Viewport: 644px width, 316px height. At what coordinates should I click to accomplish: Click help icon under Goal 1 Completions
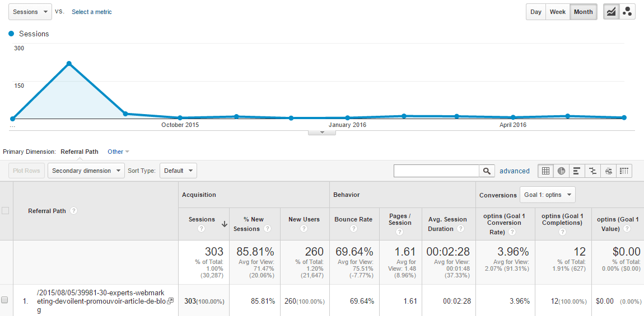tap(563, 232)
